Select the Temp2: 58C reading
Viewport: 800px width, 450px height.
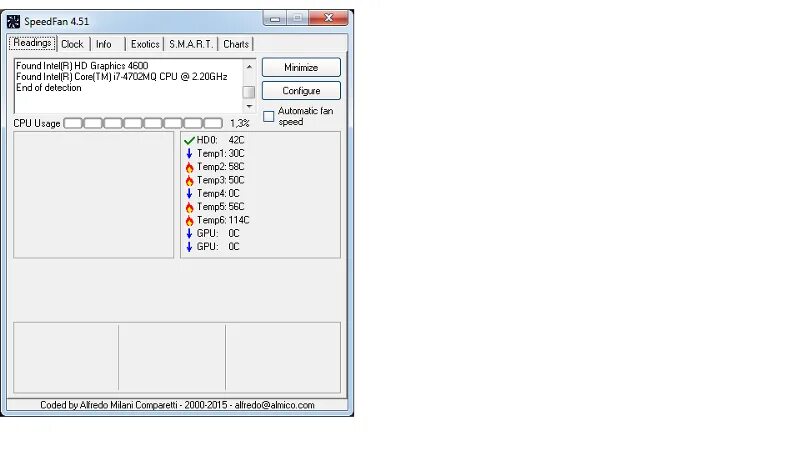[220, 167]
